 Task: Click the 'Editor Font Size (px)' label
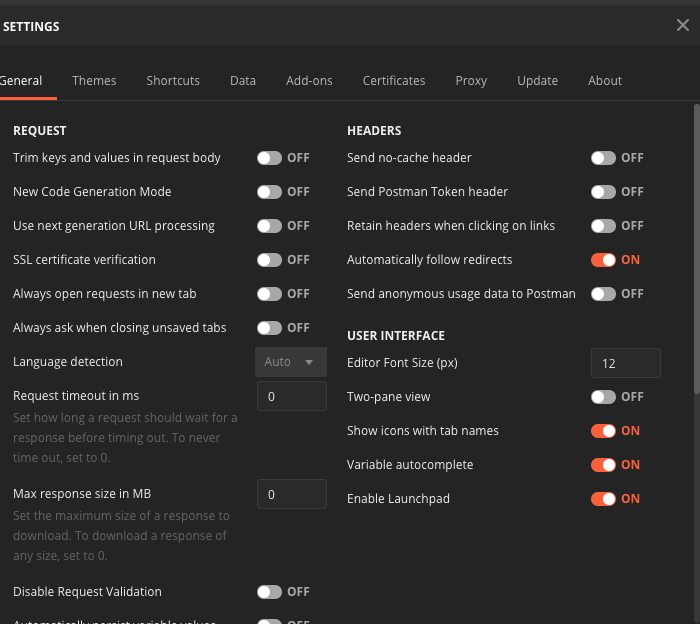[x=402, y=363]
